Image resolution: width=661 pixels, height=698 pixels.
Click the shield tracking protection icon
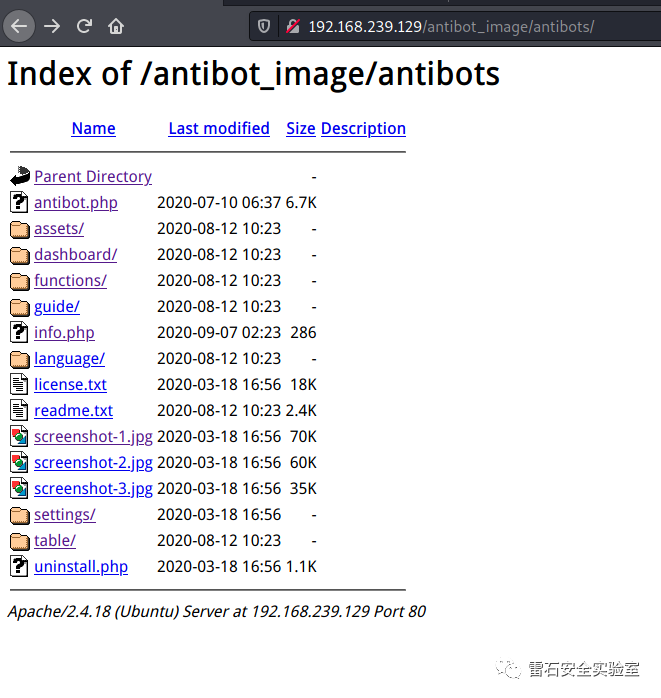click(x=264, y=26)
